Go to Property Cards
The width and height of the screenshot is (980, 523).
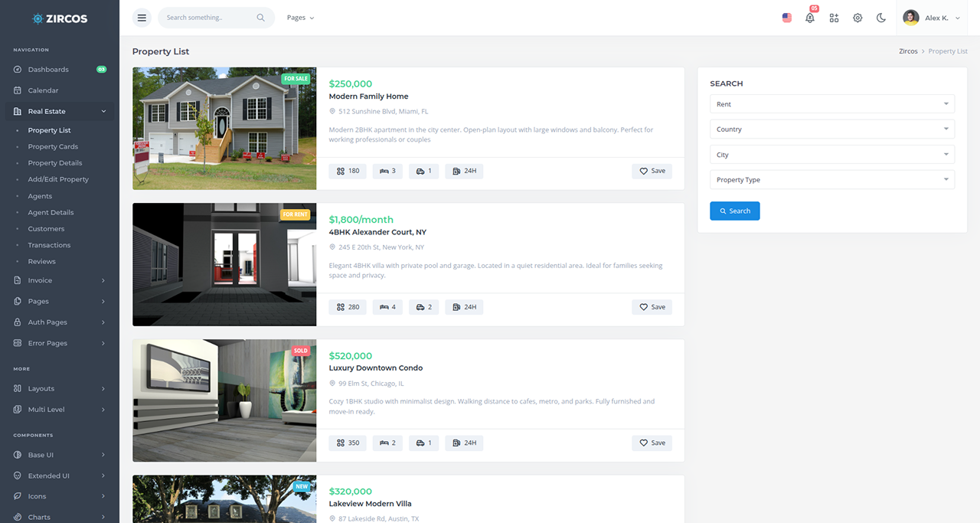pos(53,147)
